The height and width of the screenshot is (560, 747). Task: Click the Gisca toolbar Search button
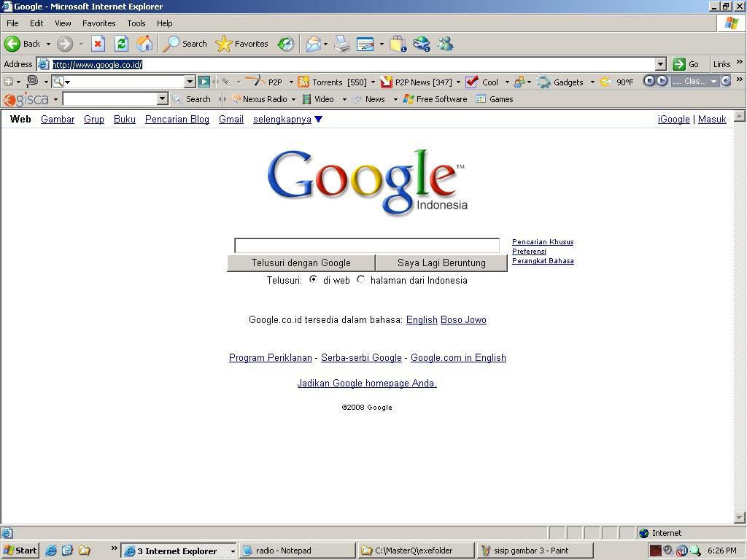click(192, 99)
